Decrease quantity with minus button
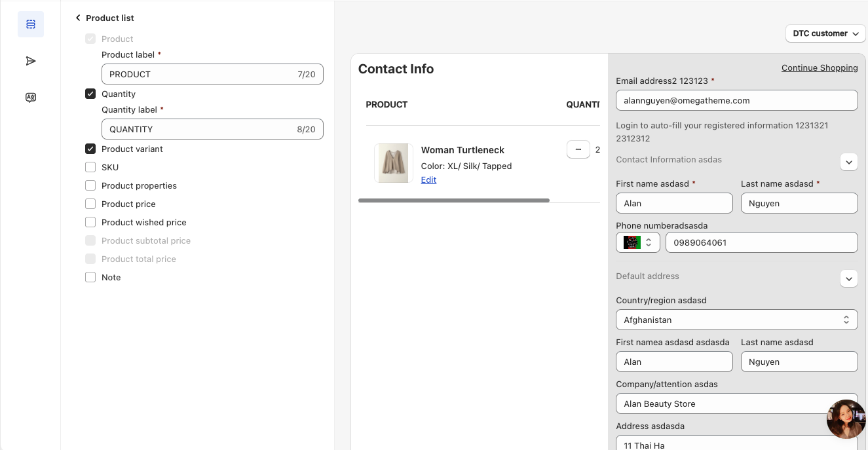Screen dimensions: 868x450 point(578,150)
